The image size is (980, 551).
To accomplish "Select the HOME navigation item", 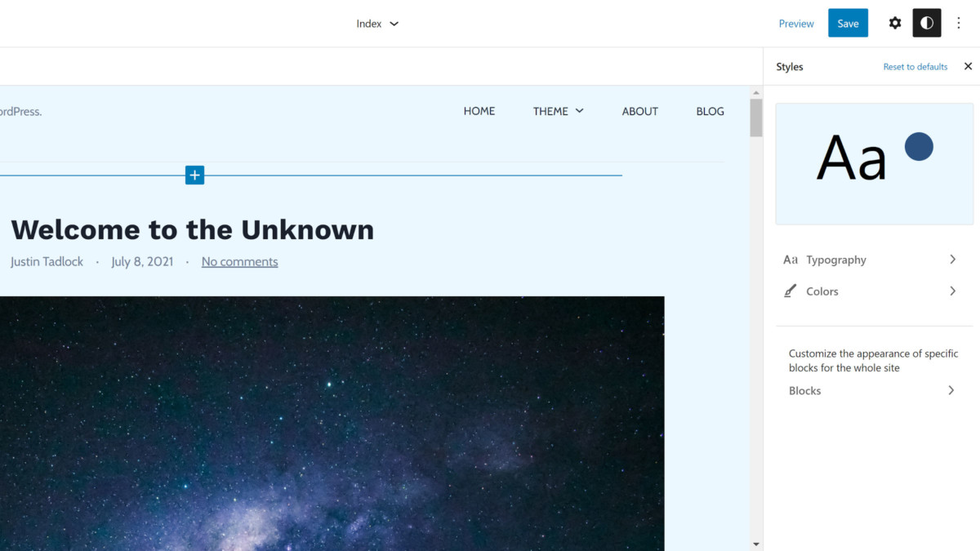I will pyautogui.click(x=479, y=111).
